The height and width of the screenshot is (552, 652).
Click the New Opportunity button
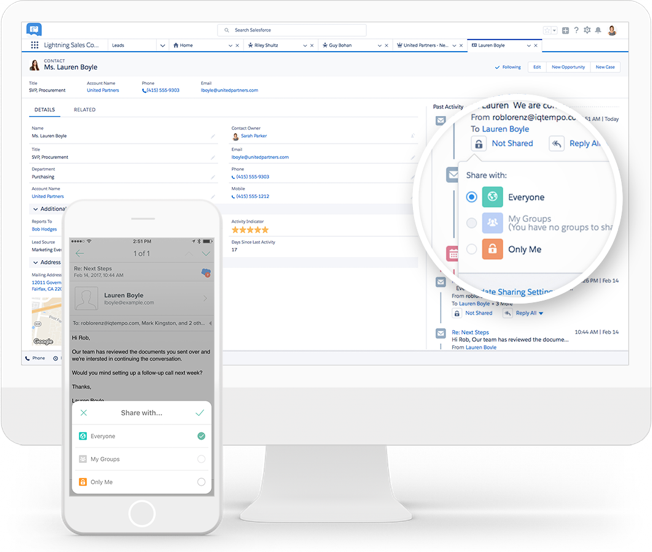click(x=568, y=67)
